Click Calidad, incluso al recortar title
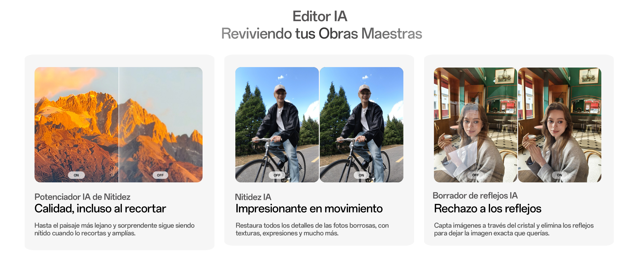The width and height of the screenshot is (644, 264). click(100, 209)
